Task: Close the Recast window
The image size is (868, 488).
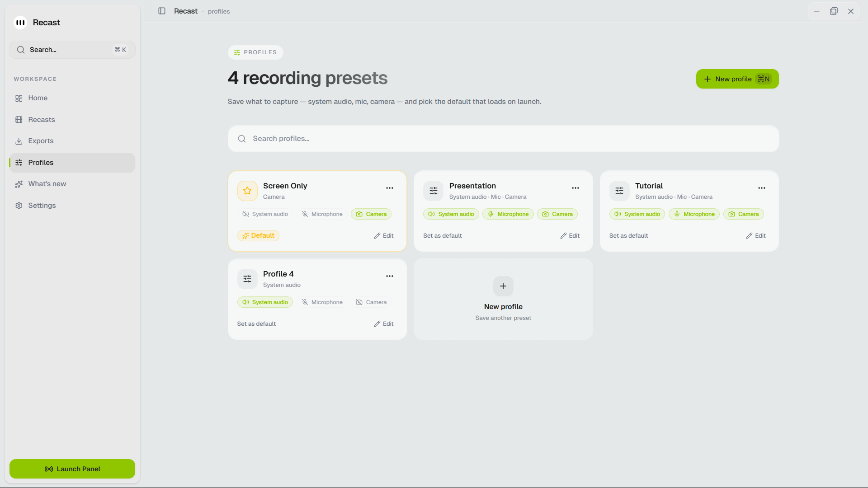Action: [851, 11]
